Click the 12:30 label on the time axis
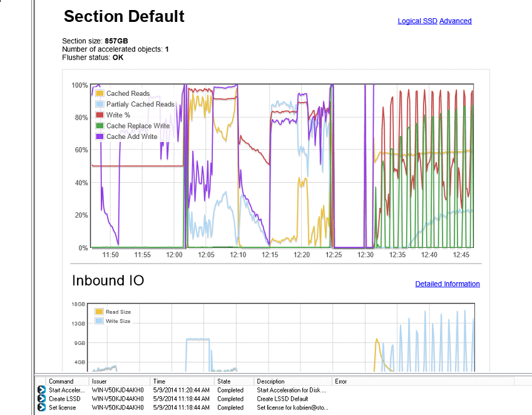This screenshot has height=415, width=532. point(366,255)
